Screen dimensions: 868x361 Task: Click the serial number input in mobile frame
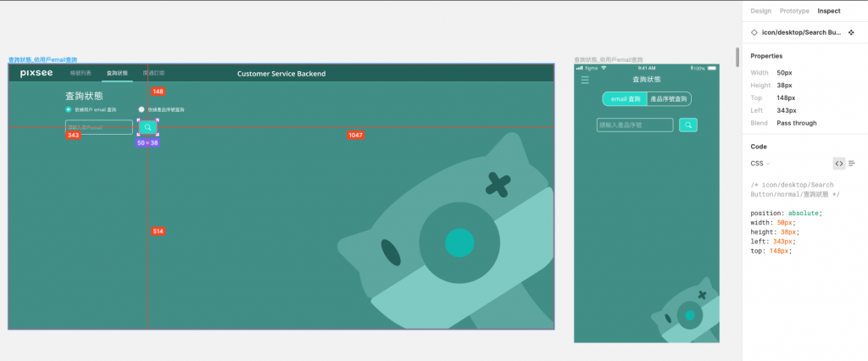tap(635, 125)
